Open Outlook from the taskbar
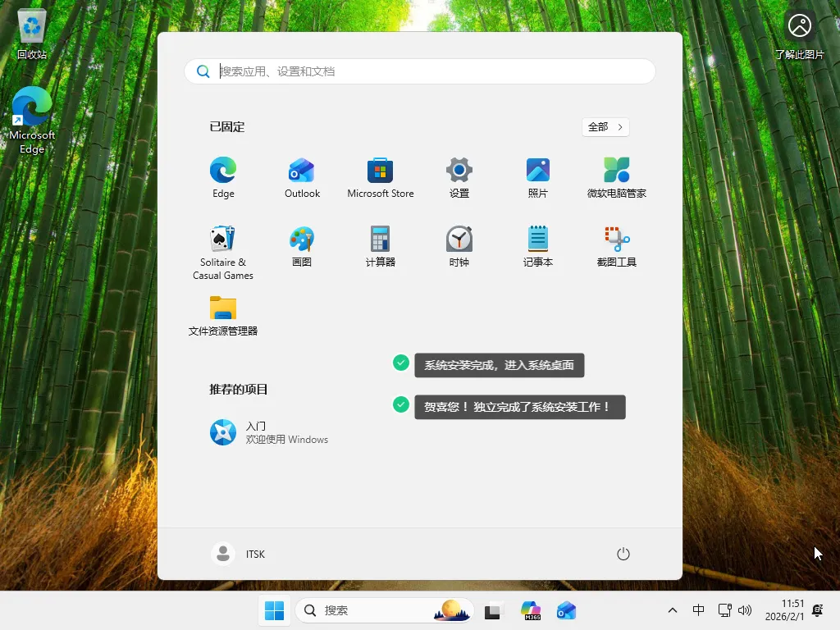840x630 pixels. [566, 610]
